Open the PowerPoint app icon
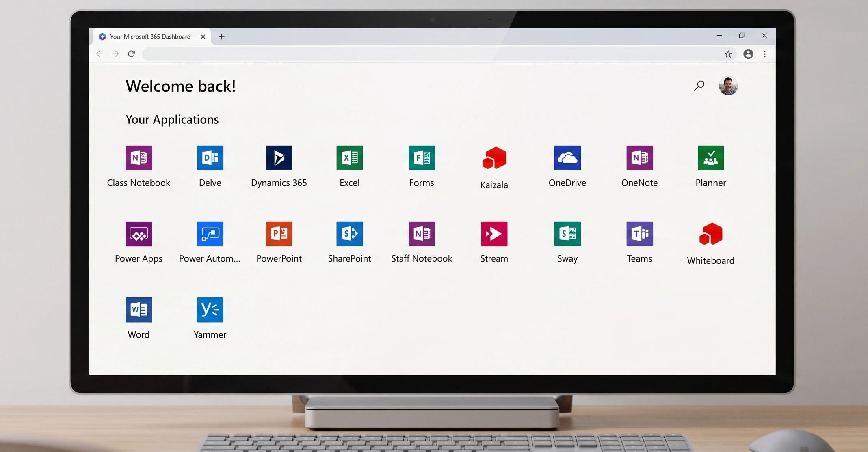 (279, 234)
